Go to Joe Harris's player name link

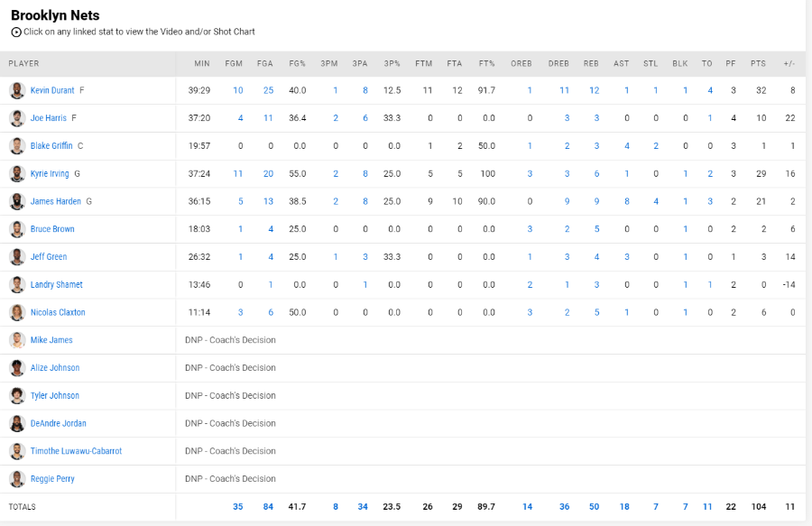tap(48, 118)
